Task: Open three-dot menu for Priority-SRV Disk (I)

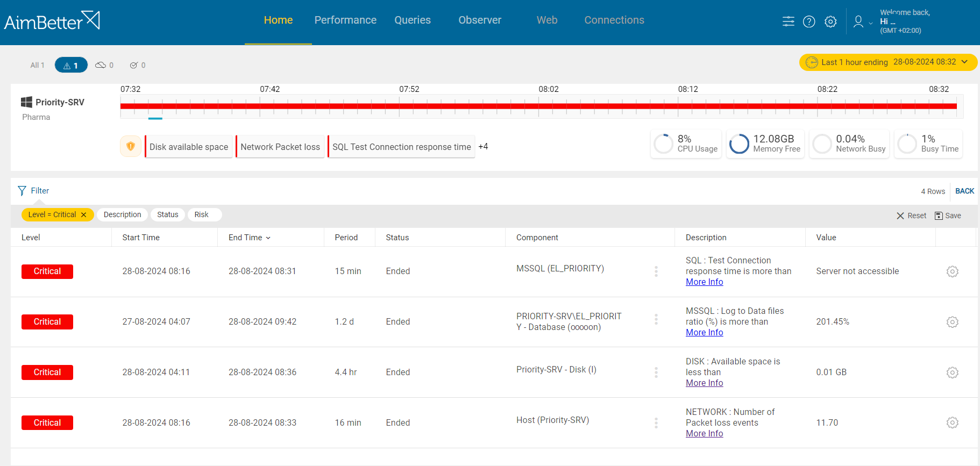Action: click(x=656, y=372)
